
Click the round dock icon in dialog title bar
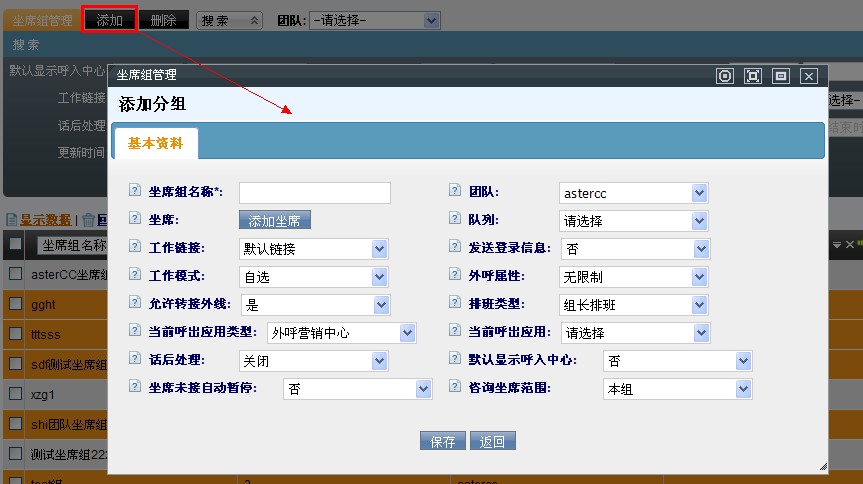point(725,76)
